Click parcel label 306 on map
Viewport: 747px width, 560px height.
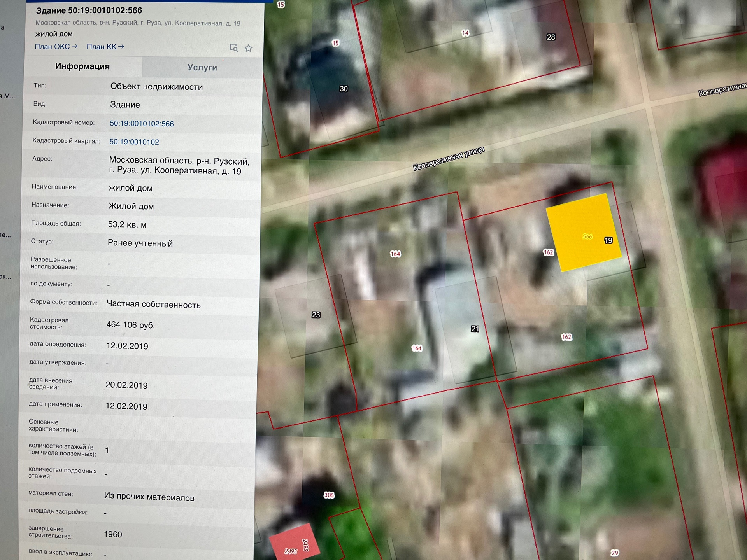(329, 495)
